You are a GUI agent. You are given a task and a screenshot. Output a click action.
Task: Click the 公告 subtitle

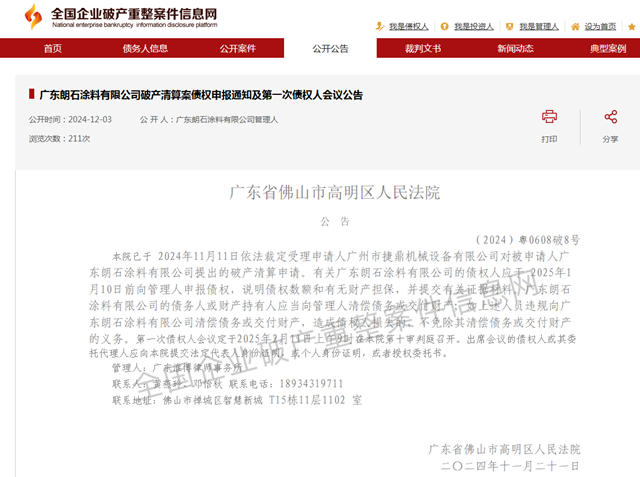click(335, 222)
